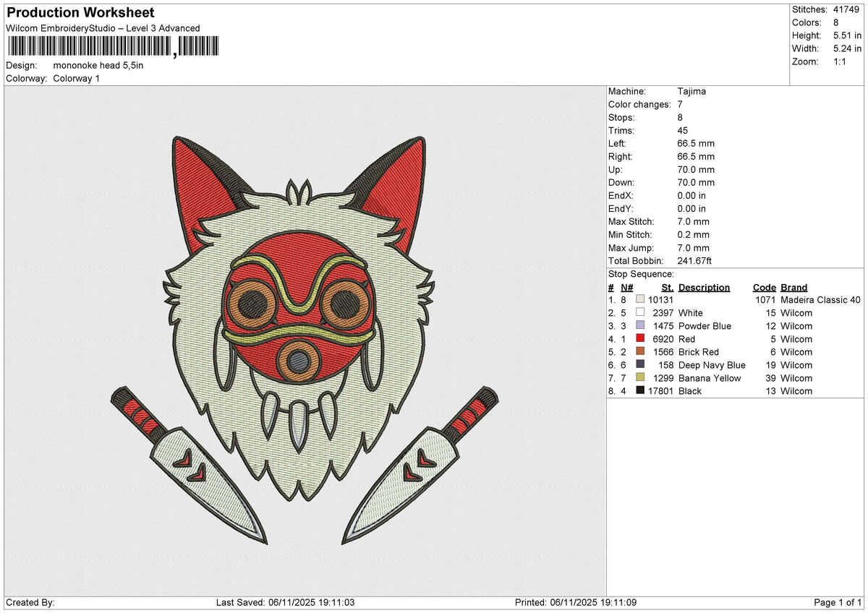Click the Up value 70.0 mm
Viewport: 868px width, 613px height.
tap(696, 170)
